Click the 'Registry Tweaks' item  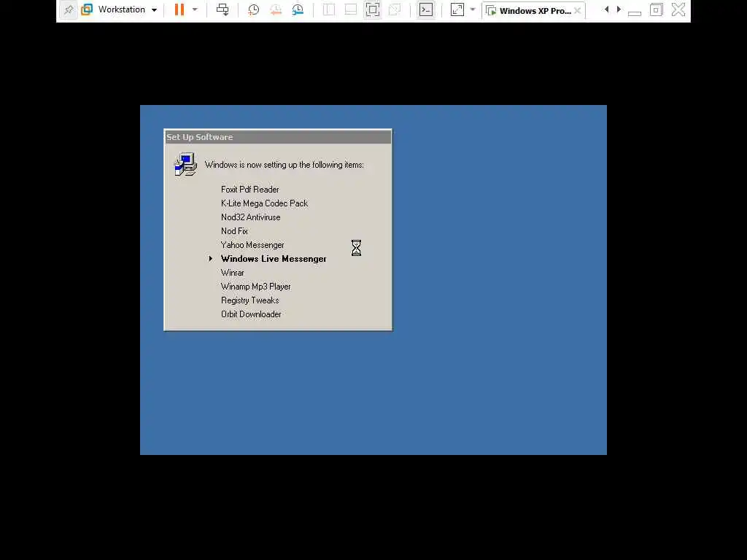point(249,300)
